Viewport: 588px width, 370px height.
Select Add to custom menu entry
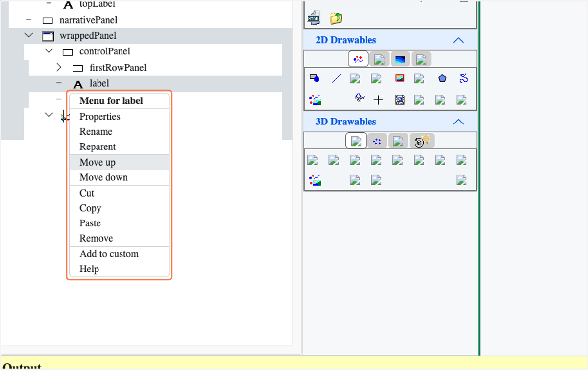[x=119, y=254]
